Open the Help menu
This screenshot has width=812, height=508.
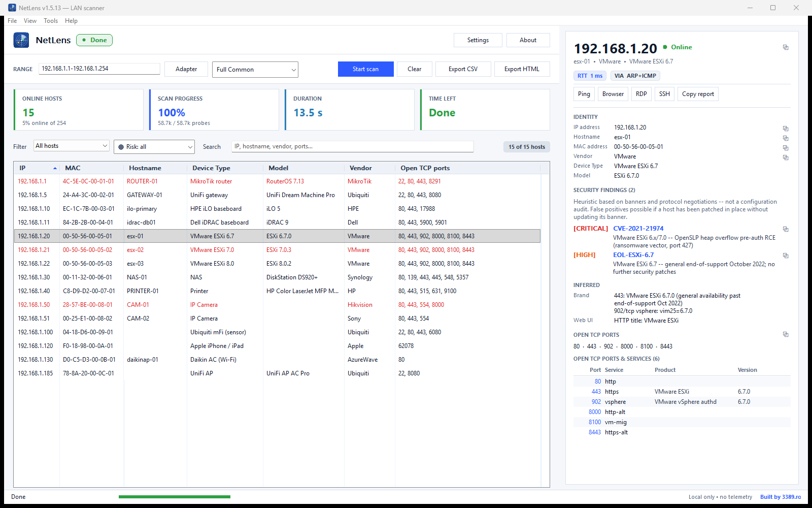(x=71, y=21)
